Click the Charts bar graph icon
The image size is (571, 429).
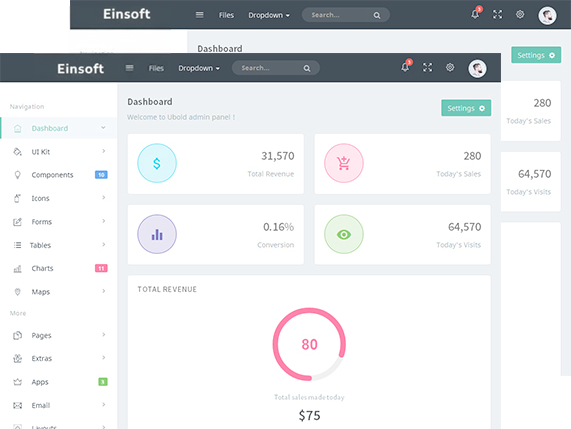[17, 269]
